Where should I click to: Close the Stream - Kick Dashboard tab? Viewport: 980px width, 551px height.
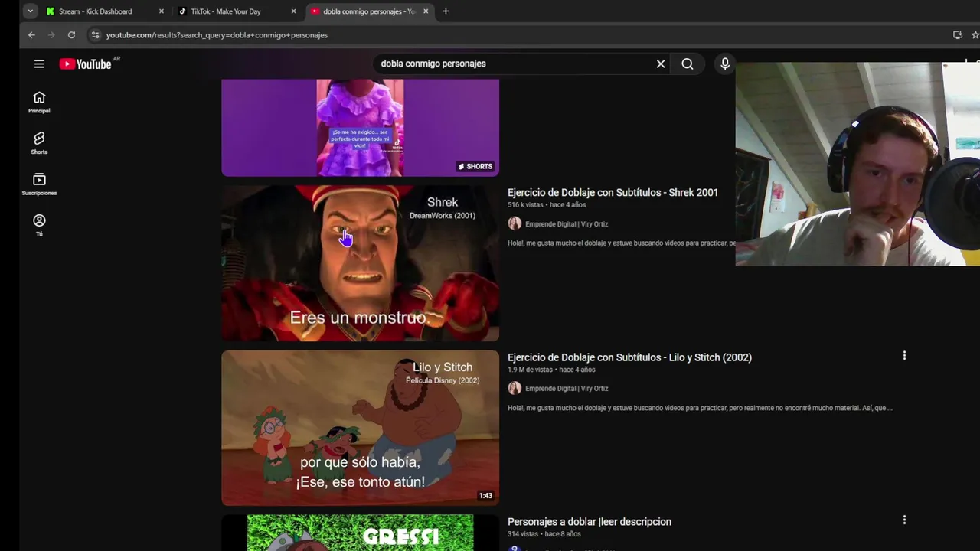coord(161,11)
